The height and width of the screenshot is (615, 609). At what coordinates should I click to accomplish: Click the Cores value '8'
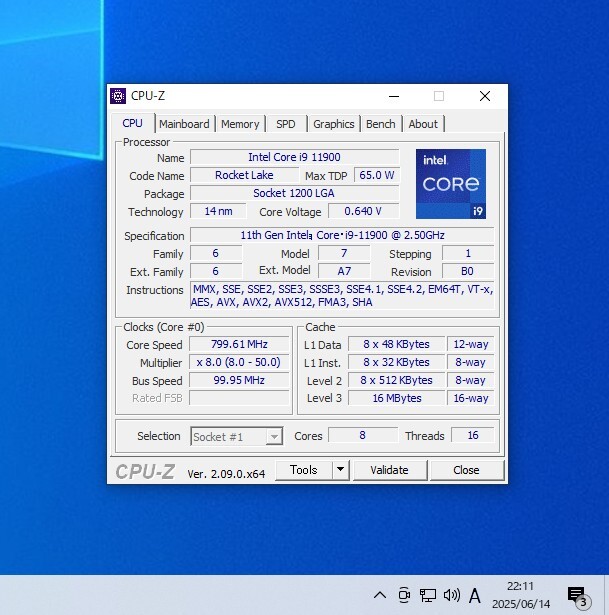point(363,435)
